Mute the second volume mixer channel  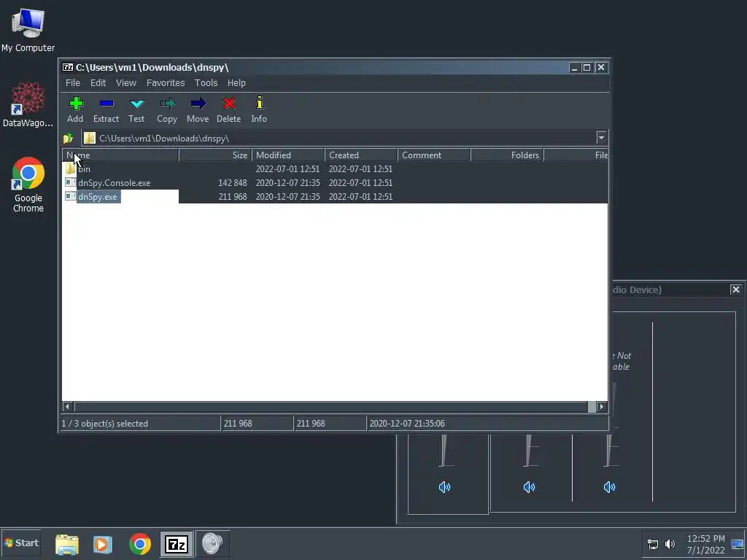click(530, 487)
